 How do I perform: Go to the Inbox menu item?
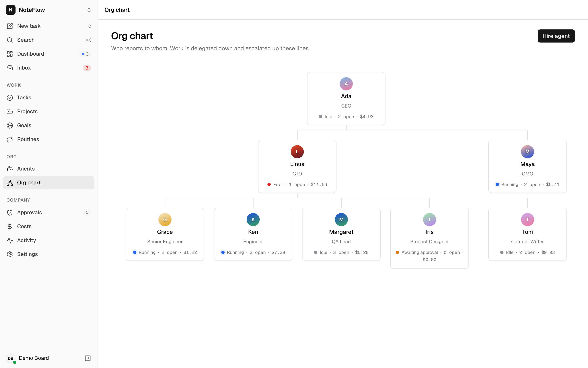click(x=49, y=68)
